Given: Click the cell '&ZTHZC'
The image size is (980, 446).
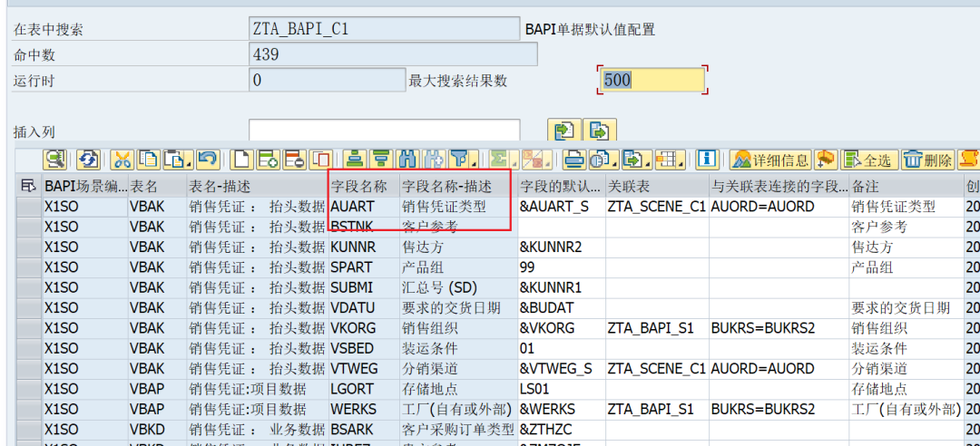Looking at the screenshot, I should (562, 429).
